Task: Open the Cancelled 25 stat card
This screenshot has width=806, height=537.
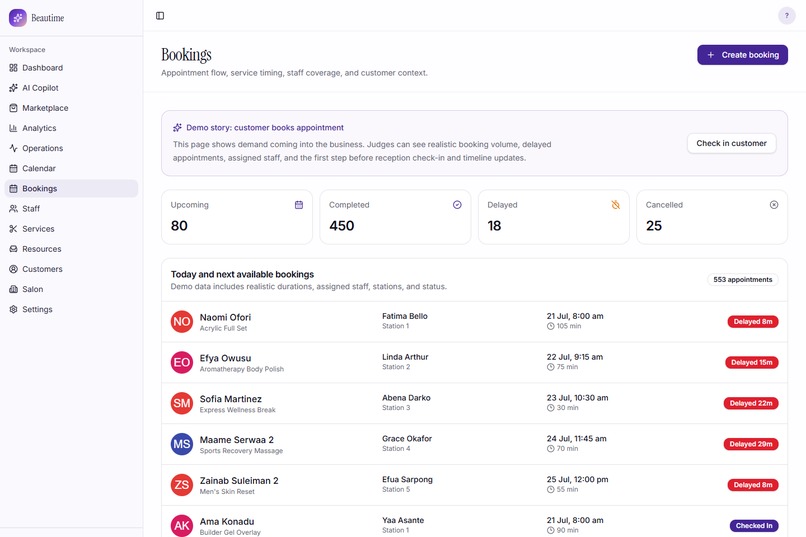Action: [x=712, y=217]
